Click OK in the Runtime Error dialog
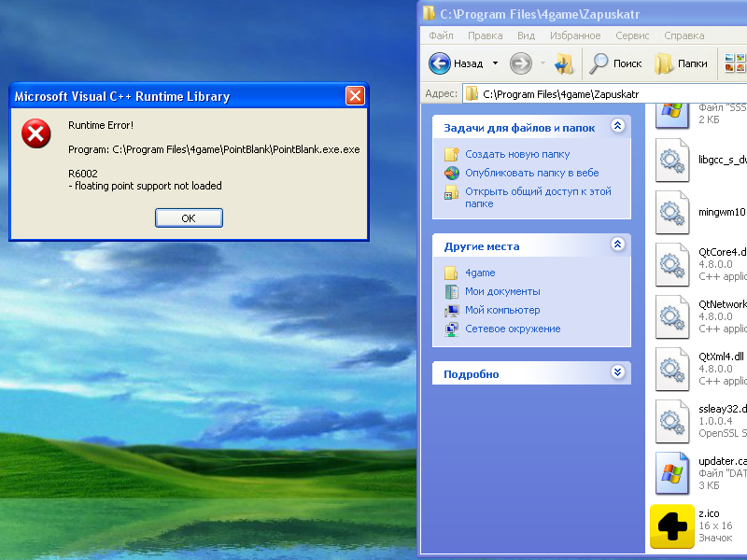Viewport: 747px width, 560px height. 189,218
